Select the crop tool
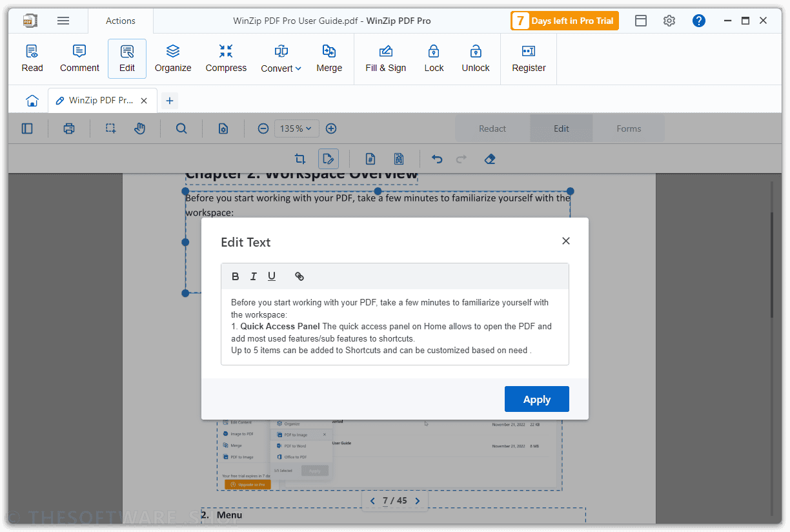The height and width of the screenshot is (532, 790). pos(300,159)
